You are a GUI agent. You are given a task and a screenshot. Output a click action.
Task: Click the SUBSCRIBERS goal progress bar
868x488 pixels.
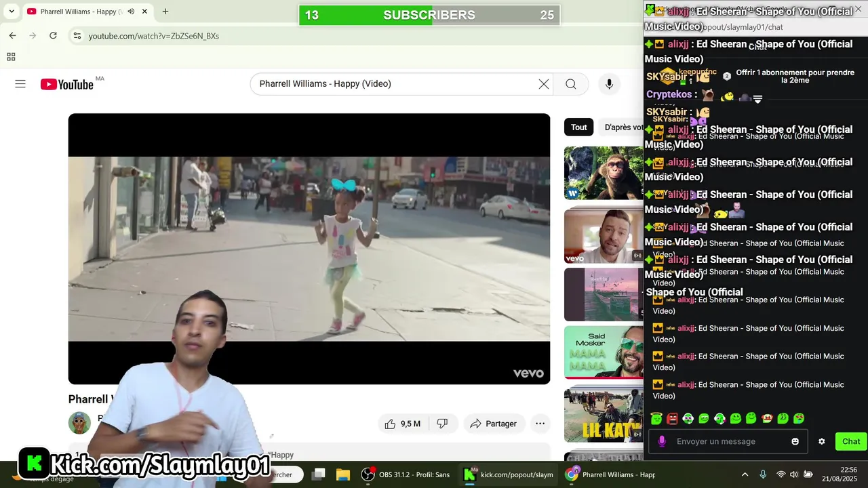(x=429, y=15)
